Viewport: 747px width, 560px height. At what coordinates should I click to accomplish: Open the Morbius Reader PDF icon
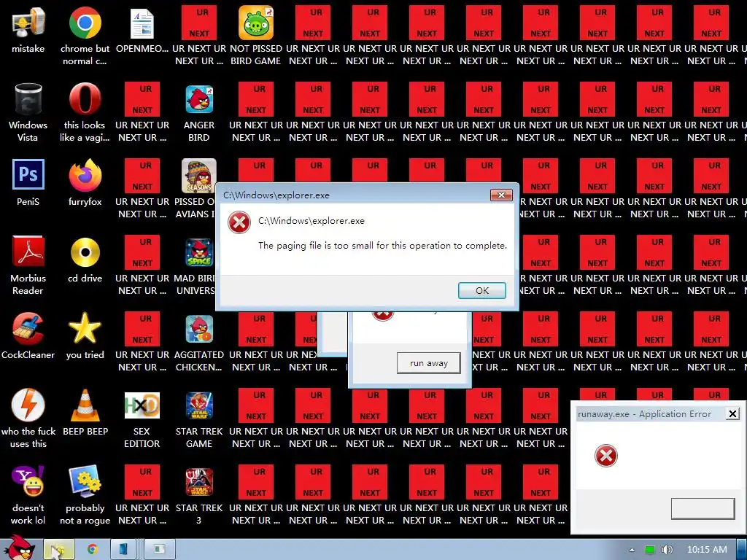click(28, 252)
